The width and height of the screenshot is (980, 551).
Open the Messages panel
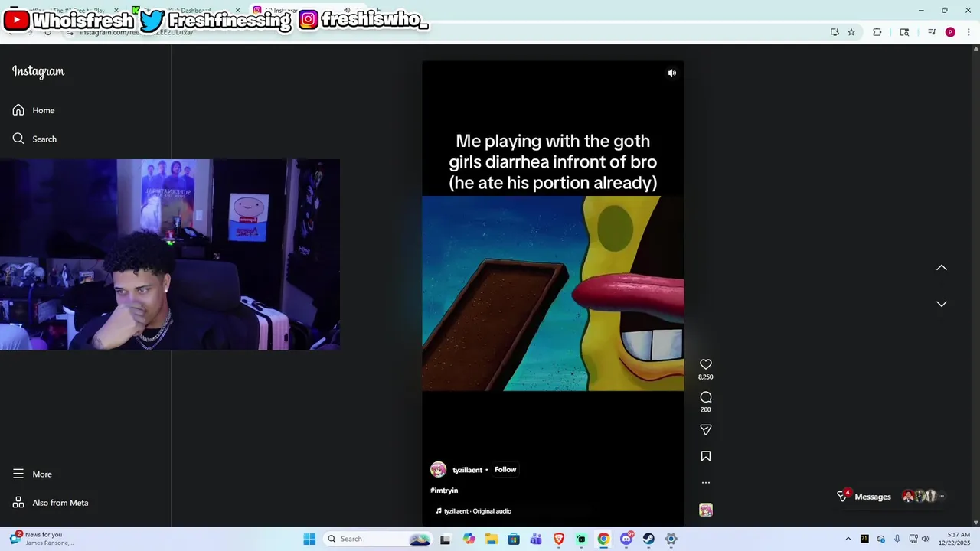click(x=873, y=497)
